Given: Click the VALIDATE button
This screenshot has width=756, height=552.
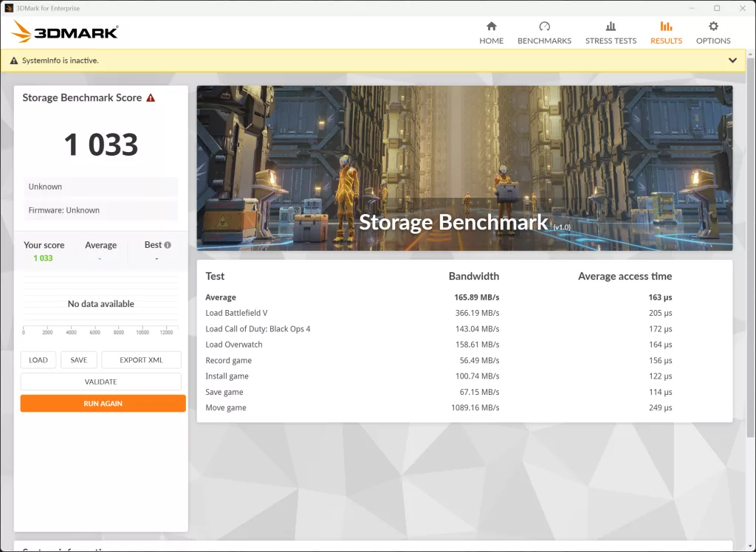Looking at the screenshot, I should [x=100, y=382].
